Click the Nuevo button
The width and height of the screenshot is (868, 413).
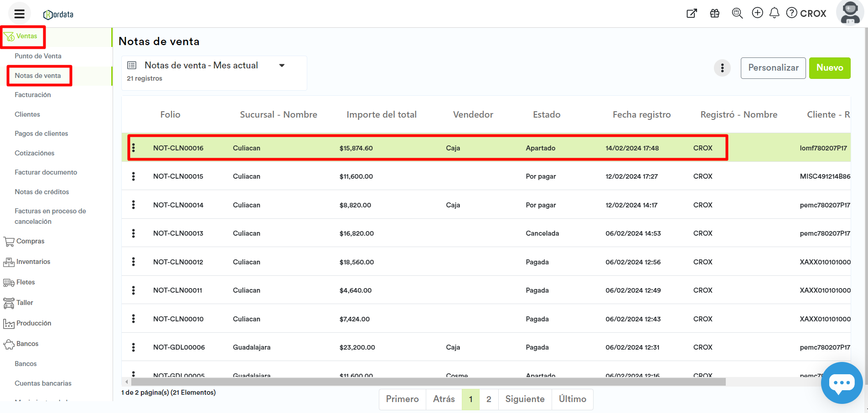829,68
